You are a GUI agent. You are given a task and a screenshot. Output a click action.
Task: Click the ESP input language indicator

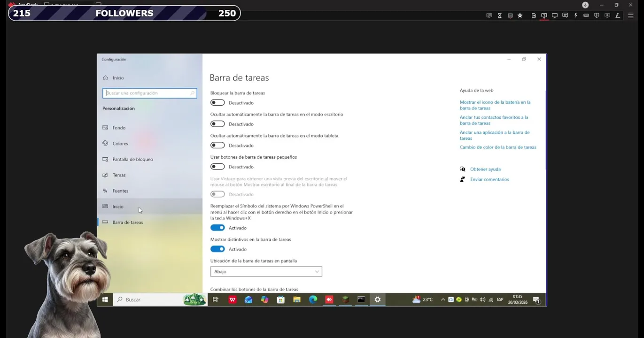coord(500,300)
